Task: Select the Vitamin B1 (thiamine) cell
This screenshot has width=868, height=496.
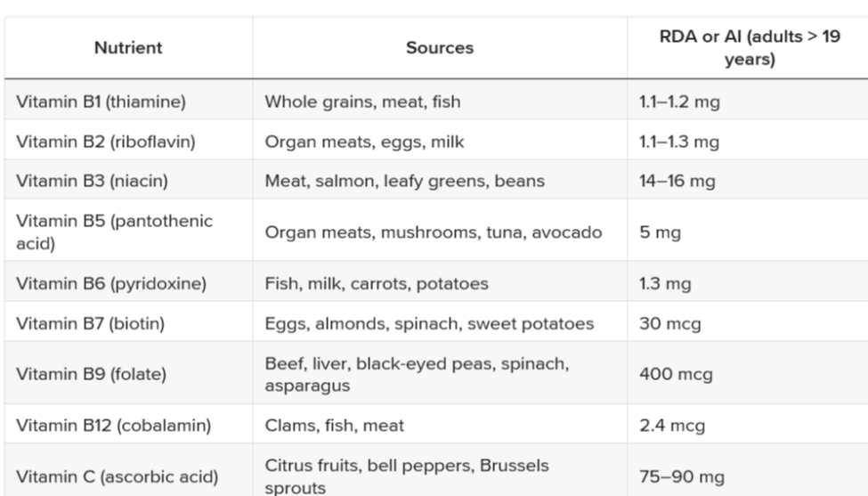Action: [100, 102]
